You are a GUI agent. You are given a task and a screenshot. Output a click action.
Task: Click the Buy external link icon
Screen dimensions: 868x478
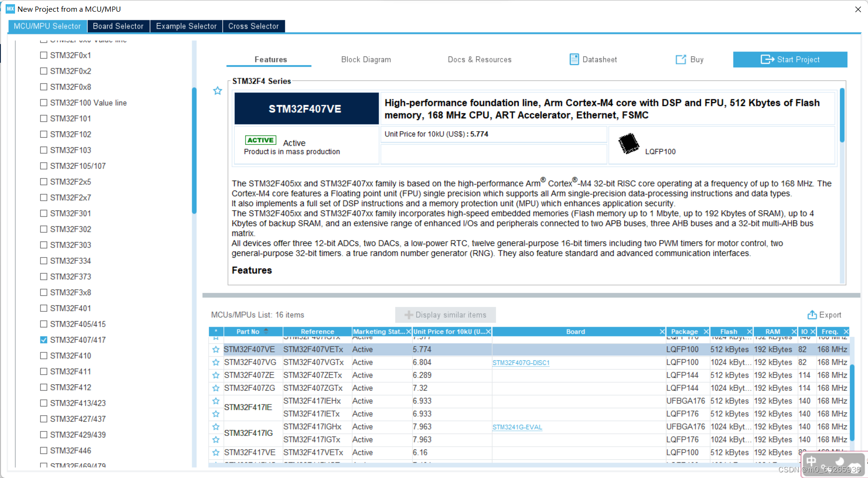click(x=681, y=60)
